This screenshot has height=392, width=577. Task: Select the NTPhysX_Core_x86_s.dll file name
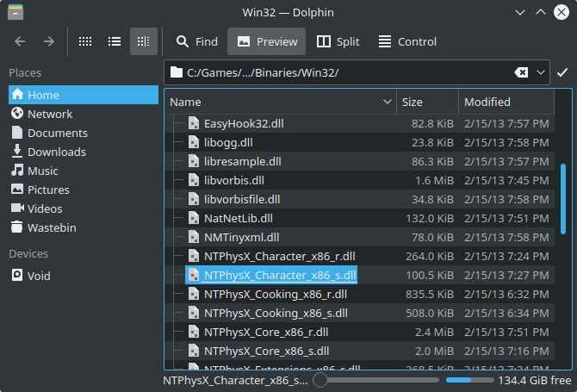266,352
